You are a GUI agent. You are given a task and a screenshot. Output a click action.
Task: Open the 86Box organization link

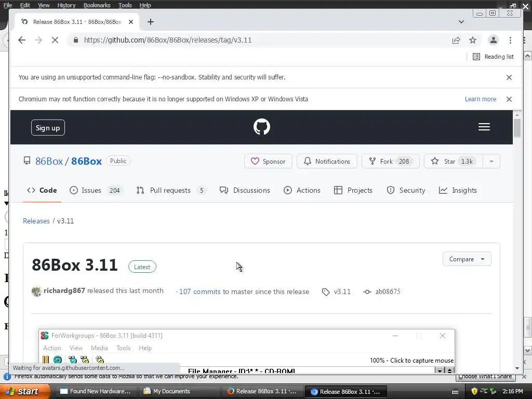pyautogui.click(x=49, y=161)
